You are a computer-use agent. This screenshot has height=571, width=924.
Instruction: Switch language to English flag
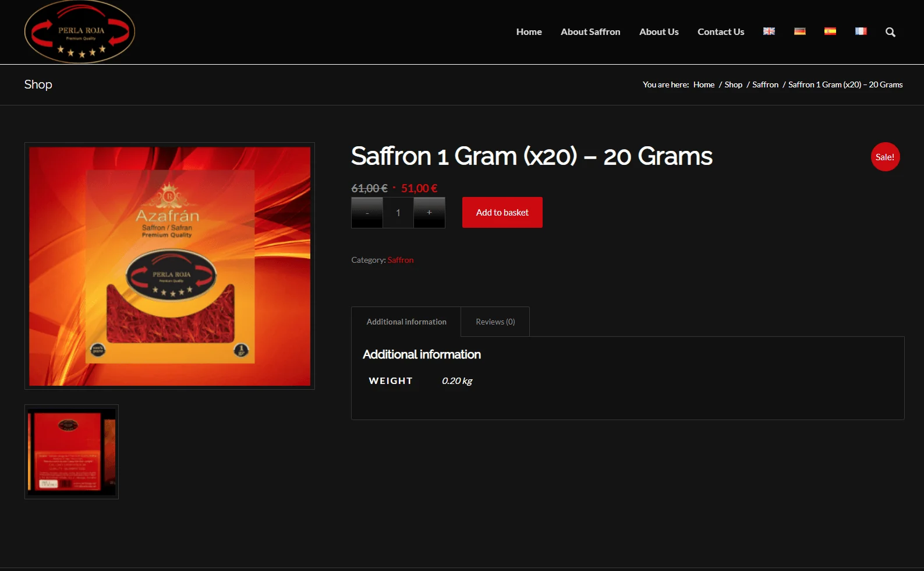(x=769, y=31)
